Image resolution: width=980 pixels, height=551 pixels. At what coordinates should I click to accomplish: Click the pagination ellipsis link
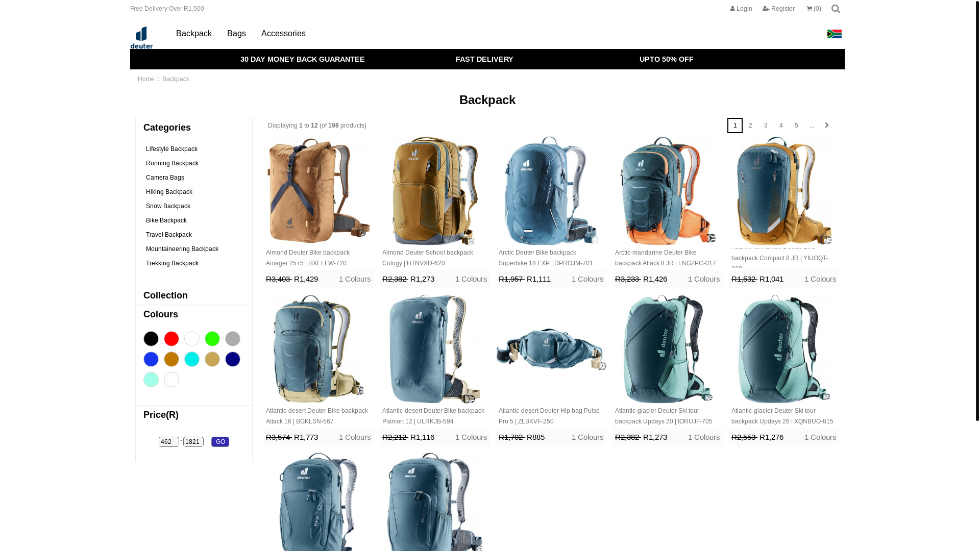pos(812,126)
